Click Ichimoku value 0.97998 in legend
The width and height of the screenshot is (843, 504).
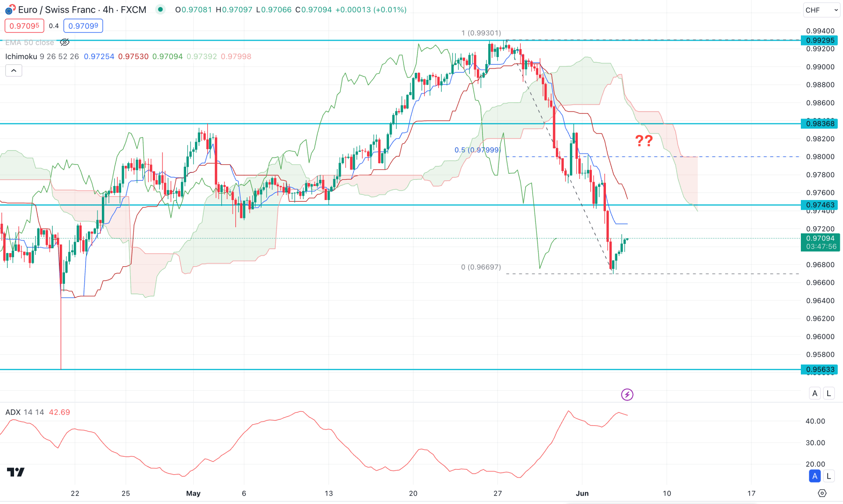[236, 57]
